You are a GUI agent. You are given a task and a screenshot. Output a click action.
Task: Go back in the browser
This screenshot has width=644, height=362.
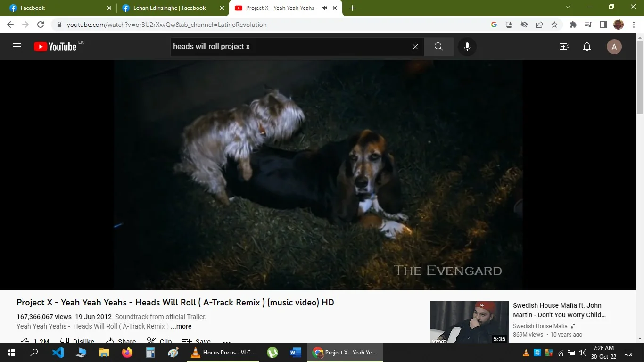pyautogui.click(x=10, y=25)
